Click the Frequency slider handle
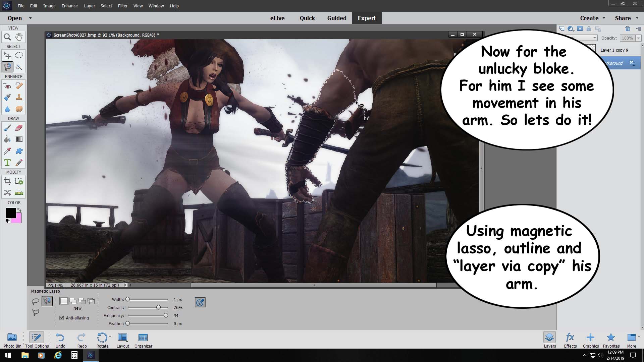 click(x=166, y=315)
